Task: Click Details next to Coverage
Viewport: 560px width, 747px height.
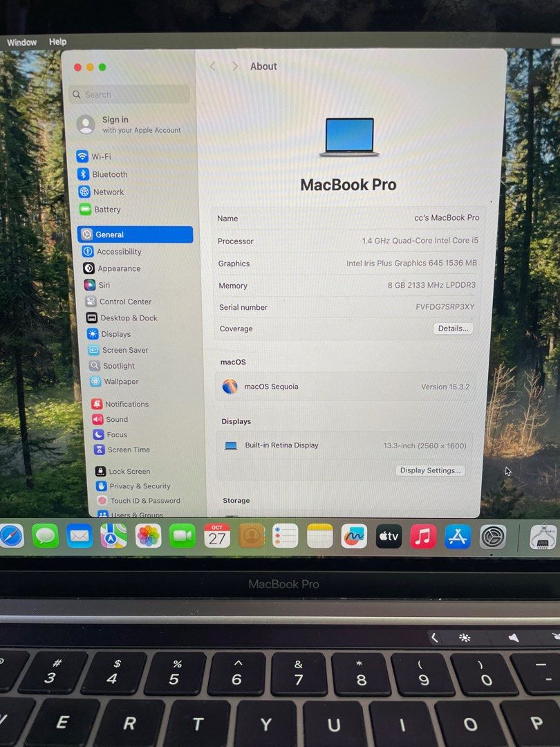Action: 453,329
